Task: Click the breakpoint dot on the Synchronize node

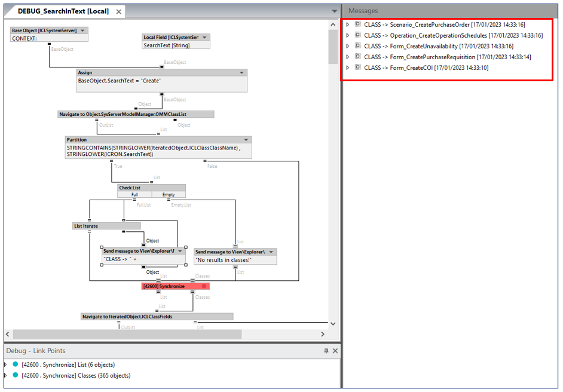Action: tap(204, 286)
